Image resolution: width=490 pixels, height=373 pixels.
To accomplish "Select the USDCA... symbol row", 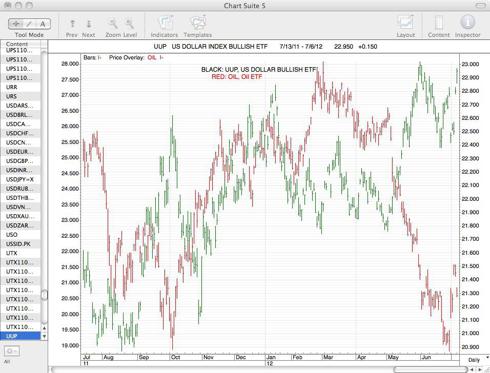I will click(20, 124).
